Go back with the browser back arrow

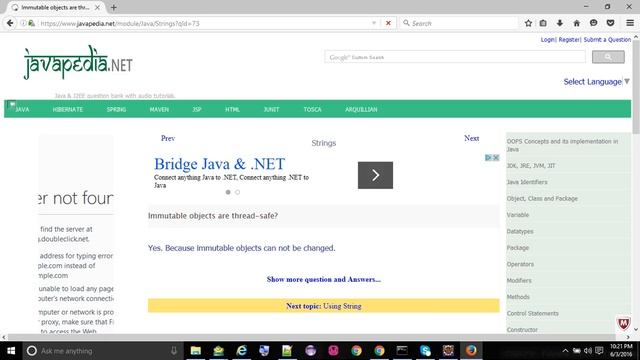[10, 23]
